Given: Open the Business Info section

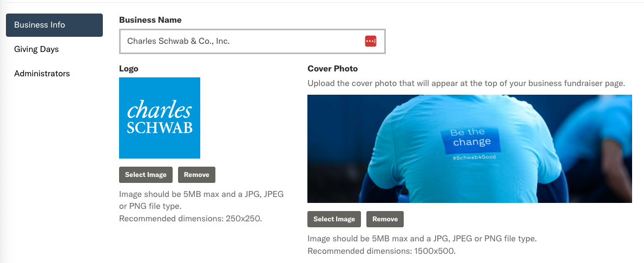Looking at the screenshot, I should [54, 25].
